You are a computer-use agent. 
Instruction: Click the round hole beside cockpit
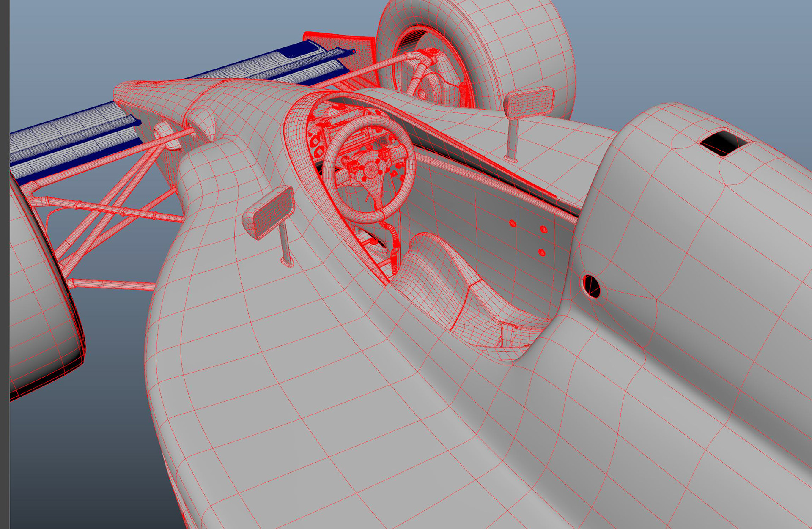591,286
